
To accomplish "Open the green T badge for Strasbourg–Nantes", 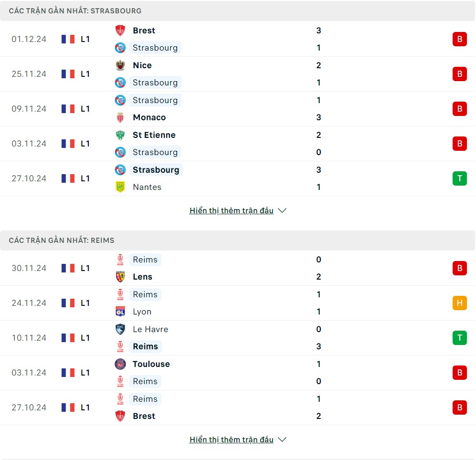I will [459, 178].
